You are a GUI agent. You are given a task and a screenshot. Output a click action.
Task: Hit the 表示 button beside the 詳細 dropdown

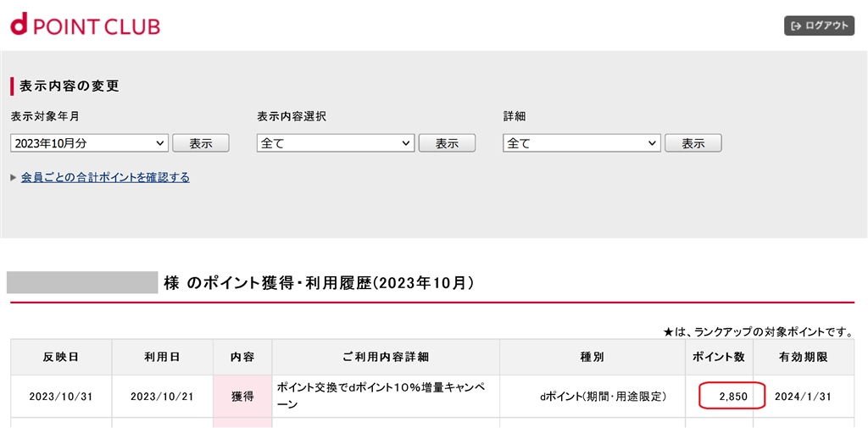tap(693, 143)
